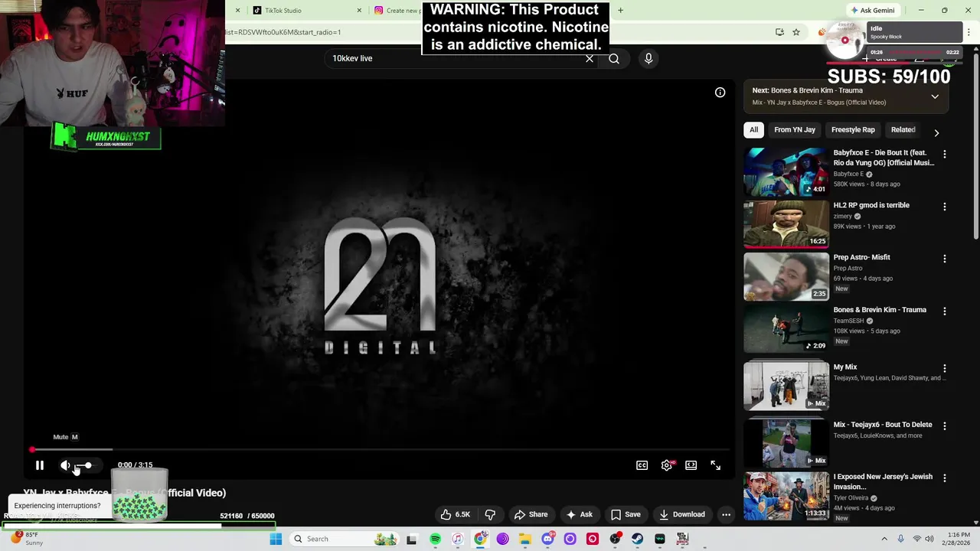980x551 pixels.
Task: Show more filter chips with the arrow
Action: pos(936,133)
